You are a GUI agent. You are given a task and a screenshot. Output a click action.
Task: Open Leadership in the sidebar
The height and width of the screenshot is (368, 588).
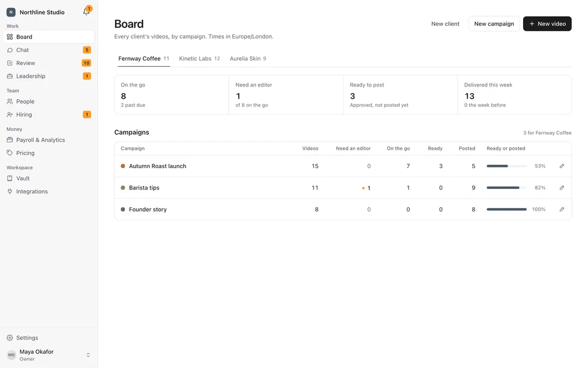pyautogui.click(x=49, y=76)
